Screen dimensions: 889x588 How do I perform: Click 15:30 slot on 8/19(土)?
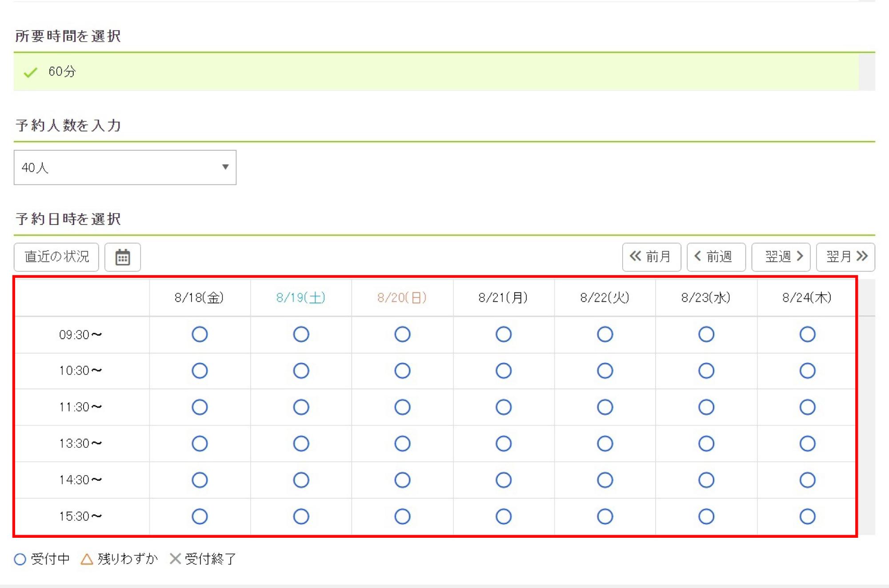(x=301, y=516)
